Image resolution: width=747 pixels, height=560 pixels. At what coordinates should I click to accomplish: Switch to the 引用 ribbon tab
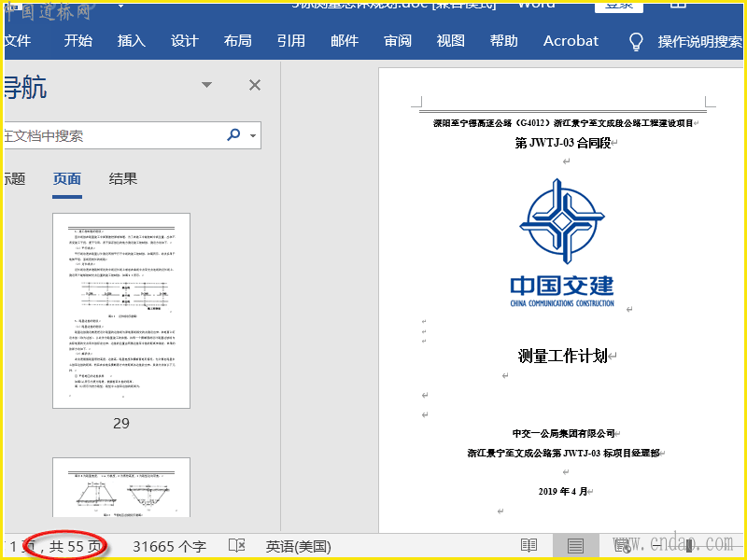[291, 41]
